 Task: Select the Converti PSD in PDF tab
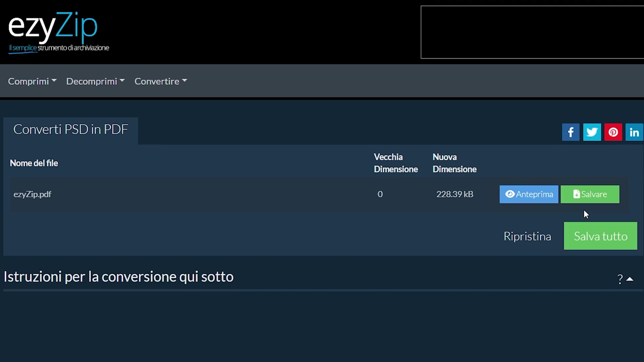[71, 130]
